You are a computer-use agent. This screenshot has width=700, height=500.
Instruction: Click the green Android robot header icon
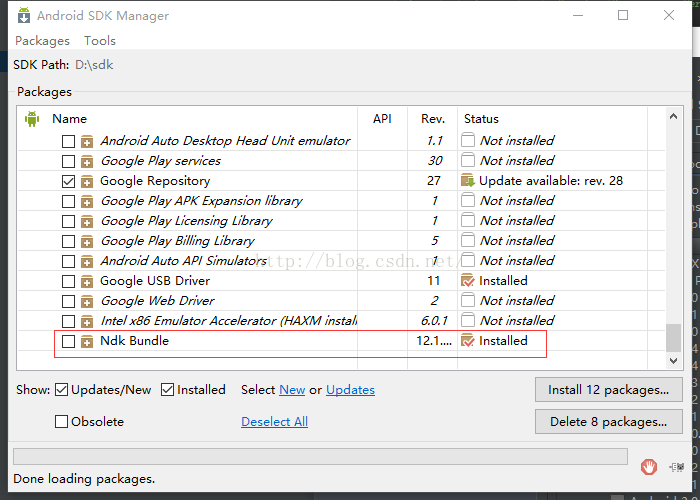(32, 119)
